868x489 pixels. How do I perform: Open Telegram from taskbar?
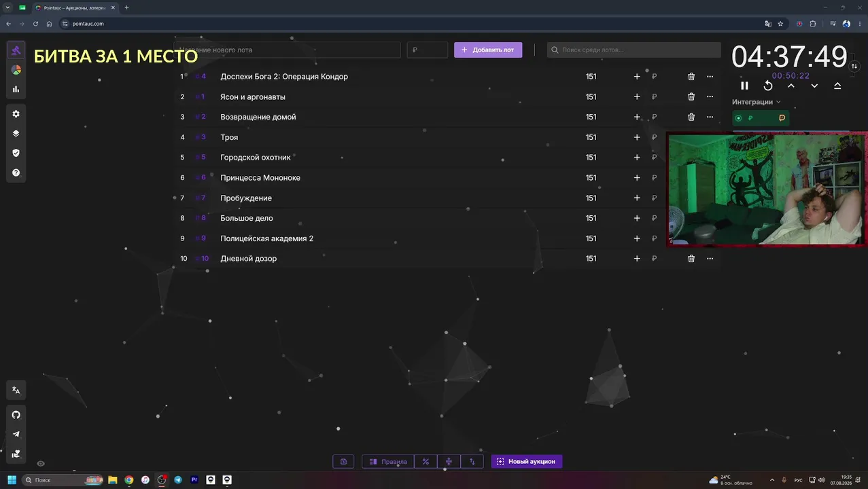(x=178, y=479)
